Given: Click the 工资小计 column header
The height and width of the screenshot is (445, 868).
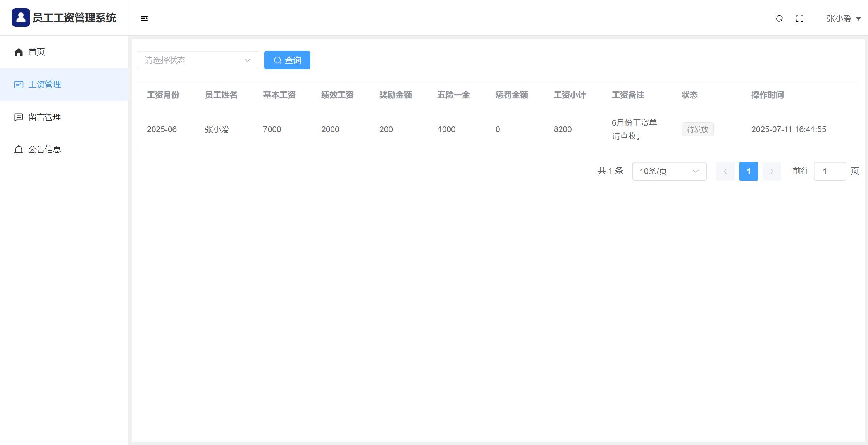Looking at the screenshot, I should tap(570, 95).
